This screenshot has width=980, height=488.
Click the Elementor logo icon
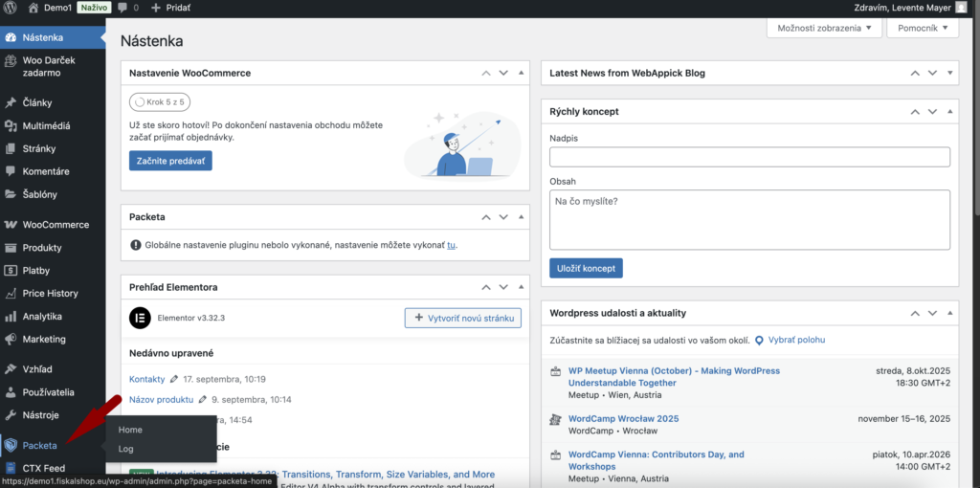point(139,317)
